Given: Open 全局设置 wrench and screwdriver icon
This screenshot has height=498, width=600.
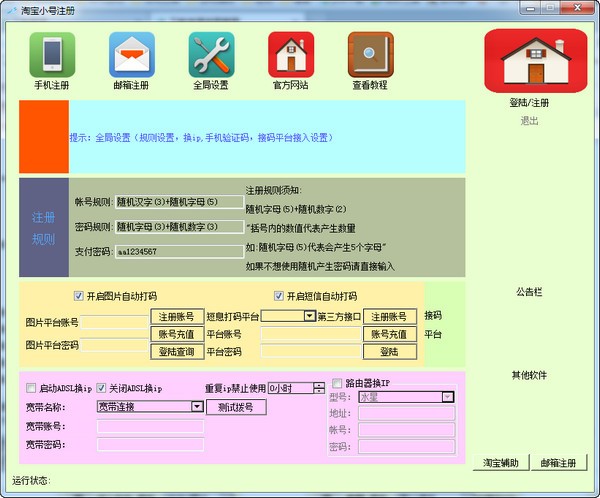Looking at the screenshot, I should click(211, 55).
